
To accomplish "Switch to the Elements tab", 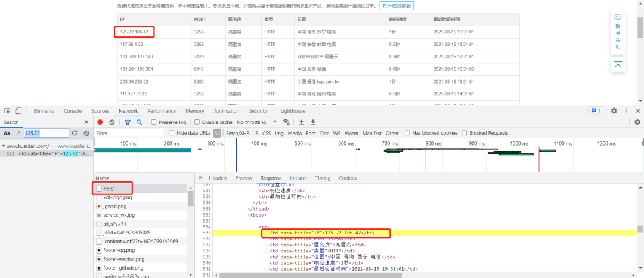I will click(44, 111).
